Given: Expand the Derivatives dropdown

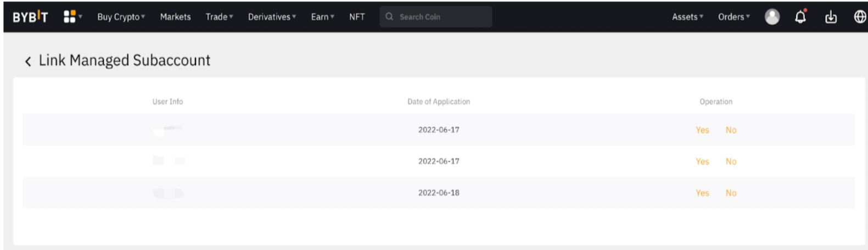Looking at the screenshot, I should click(x=272, y=17).
